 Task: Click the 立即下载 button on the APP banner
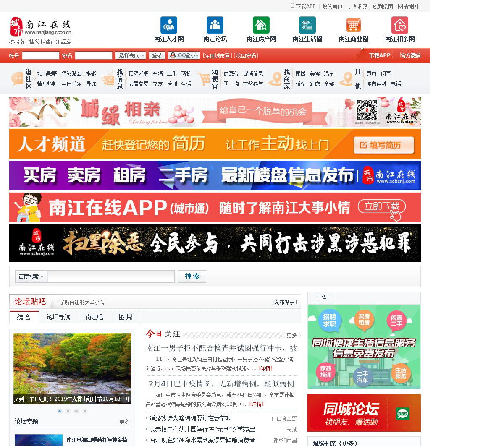click(382, 207)
